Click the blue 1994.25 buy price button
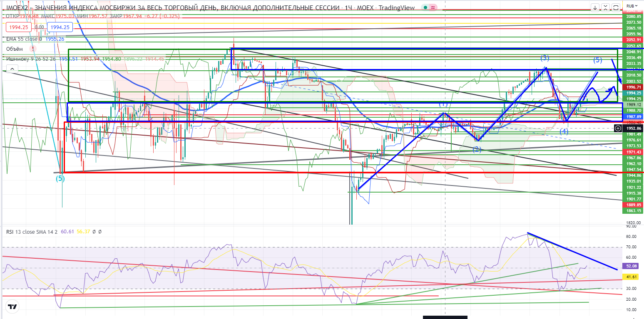Viewport: 644px width, 319px height. point(60,27)
